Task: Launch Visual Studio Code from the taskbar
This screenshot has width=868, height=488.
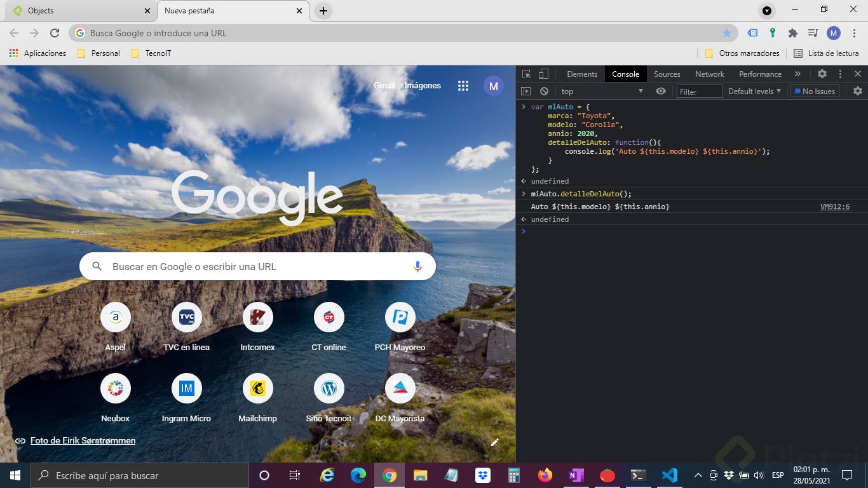Action: [670, 475]
